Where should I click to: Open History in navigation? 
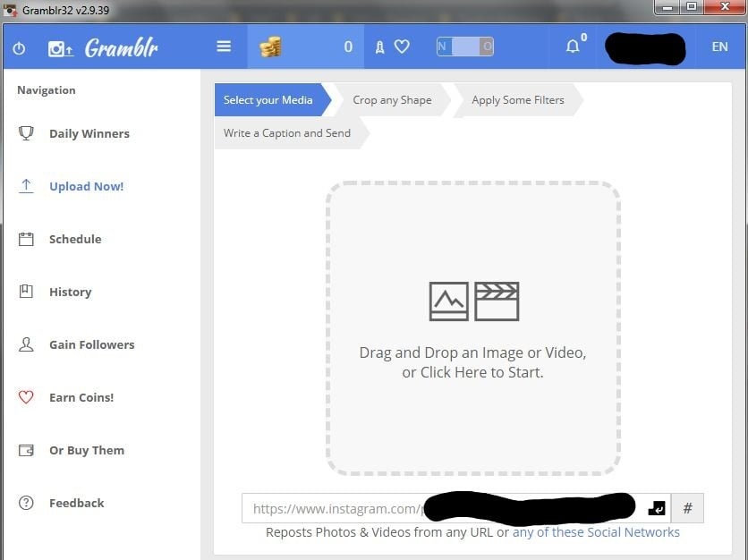70,292
